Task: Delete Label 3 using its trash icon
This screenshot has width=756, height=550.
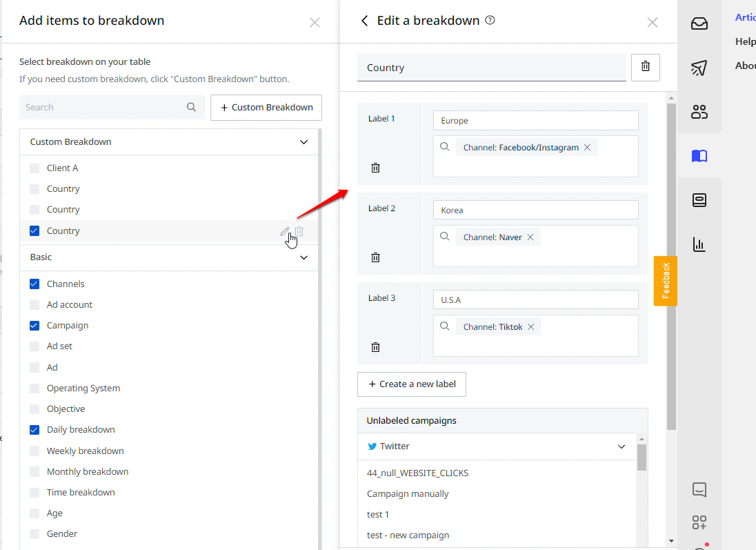Action: pyautogui.click(x=376, y=347)
